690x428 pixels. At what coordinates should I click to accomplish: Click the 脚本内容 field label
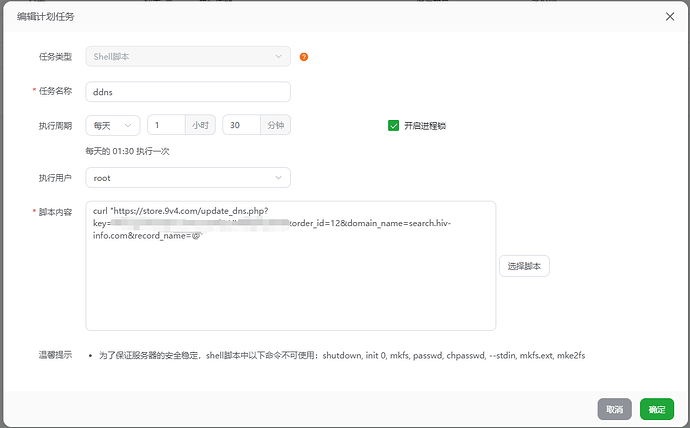55,212
